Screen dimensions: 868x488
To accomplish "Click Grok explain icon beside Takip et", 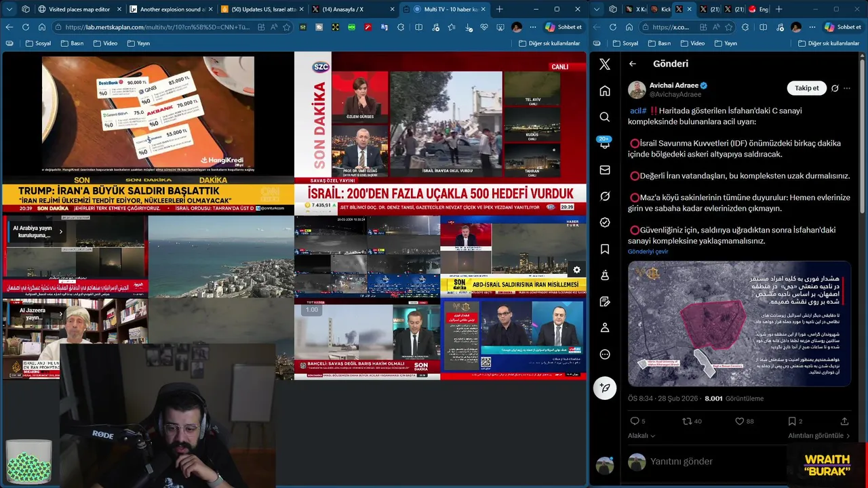I will coord(835,88).
